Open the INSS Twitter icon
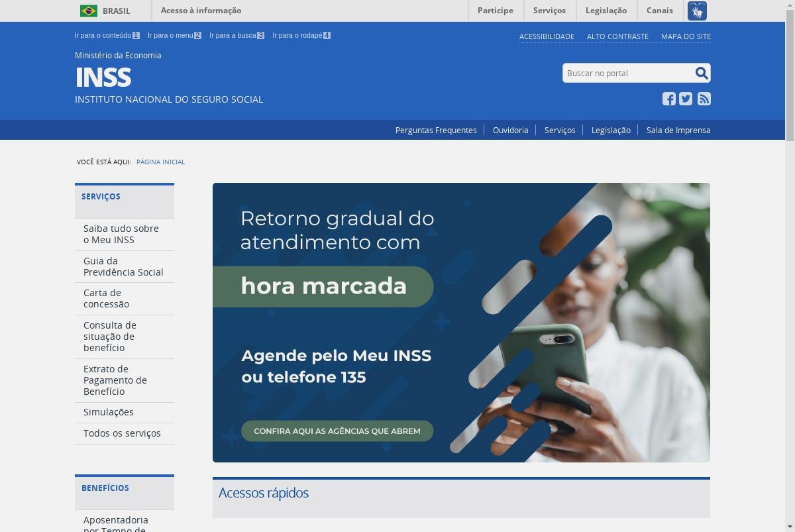Viewport: 795px width, 532px height. point(686,99)
